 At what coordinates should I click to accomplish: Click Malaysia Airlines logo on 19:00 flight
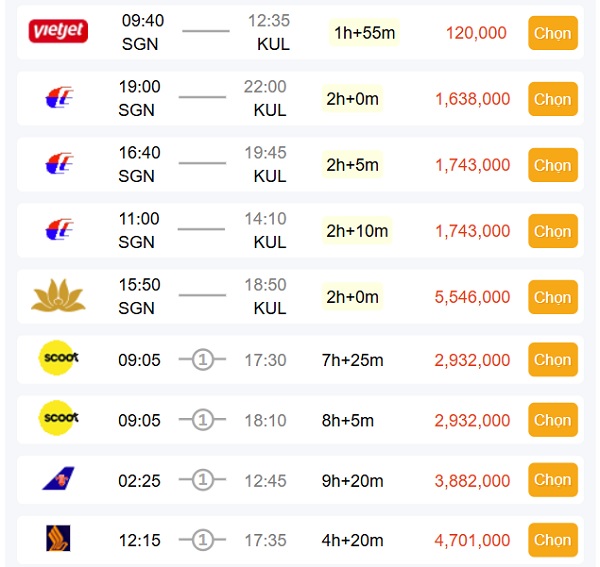point(59,98)
